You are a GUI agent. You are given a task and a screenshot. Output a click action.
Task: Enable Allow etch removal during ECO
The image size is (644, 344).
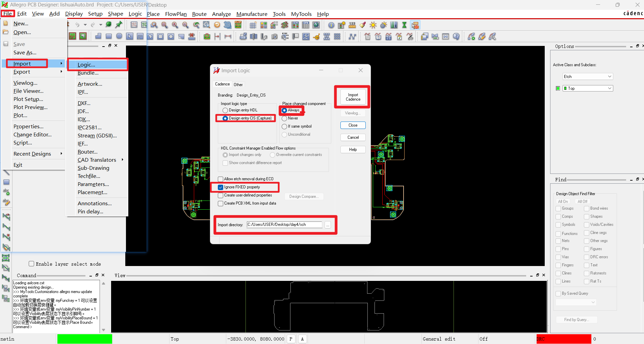coord(221,179)
